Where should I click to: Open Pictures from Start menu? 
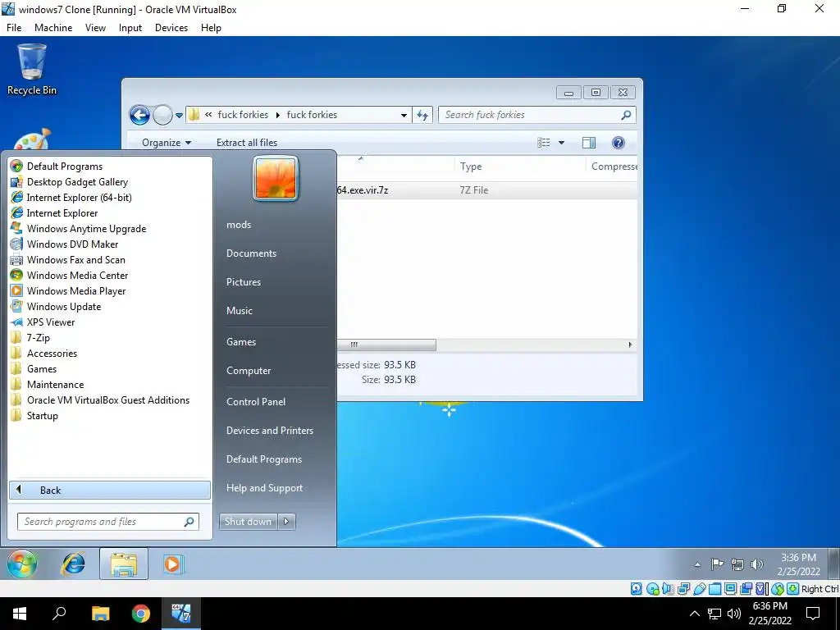(243, 282)
